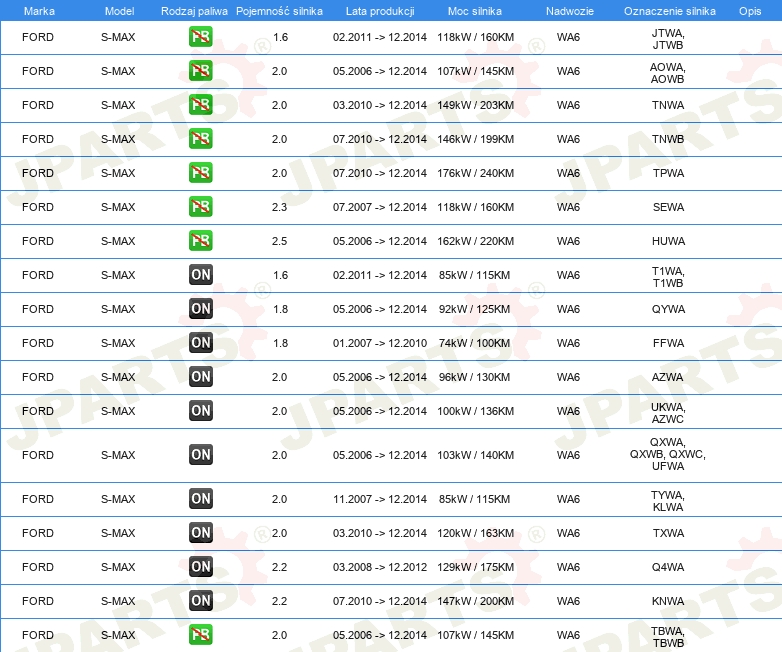Click the 129kW / 175KM power cell
The height and width of the screenshot is (652, 782).
point(475,567)
